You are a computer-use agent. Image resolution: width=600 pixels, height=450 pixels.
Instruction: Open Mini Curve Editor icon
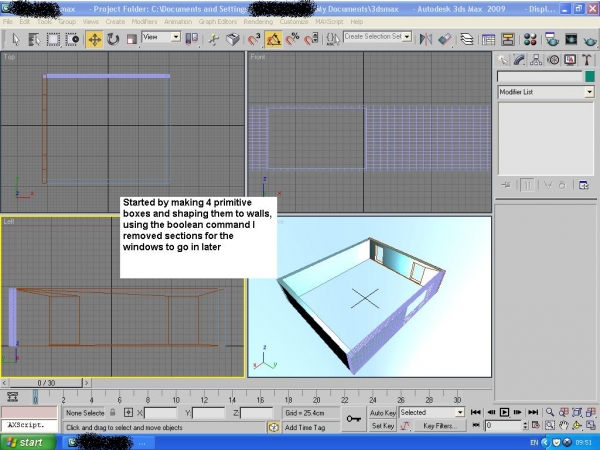point(13,397)
